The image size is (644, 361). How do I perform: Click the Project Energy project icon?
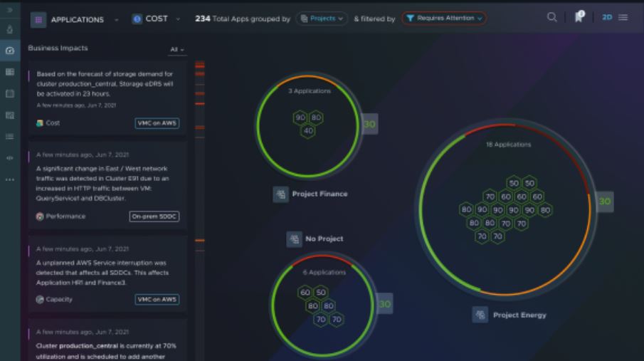point(480,315)
